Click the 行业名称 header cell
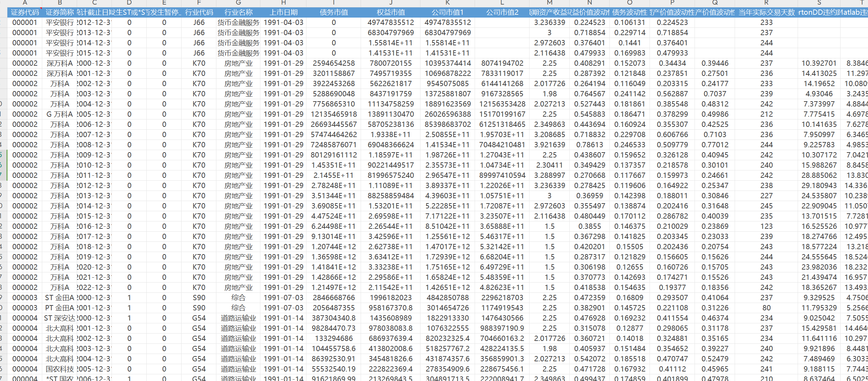Image resolution: width=868 pixels, height=381 pixels. click(x=238, y=12)
